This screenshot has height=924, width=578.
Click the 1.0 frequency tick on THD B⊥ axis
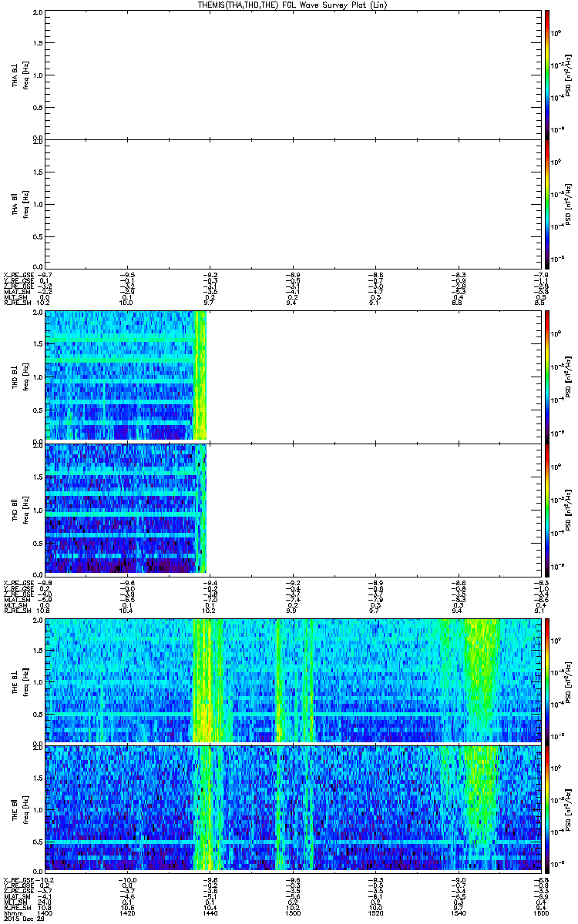click(x=38, y=376)
